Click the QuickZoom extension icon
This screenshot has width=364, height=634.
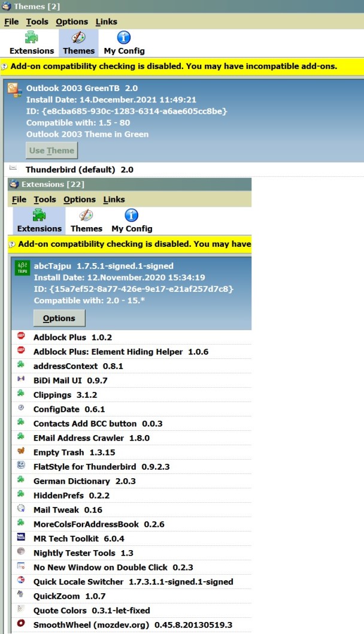pyautogui.click(x=21, y=594)
